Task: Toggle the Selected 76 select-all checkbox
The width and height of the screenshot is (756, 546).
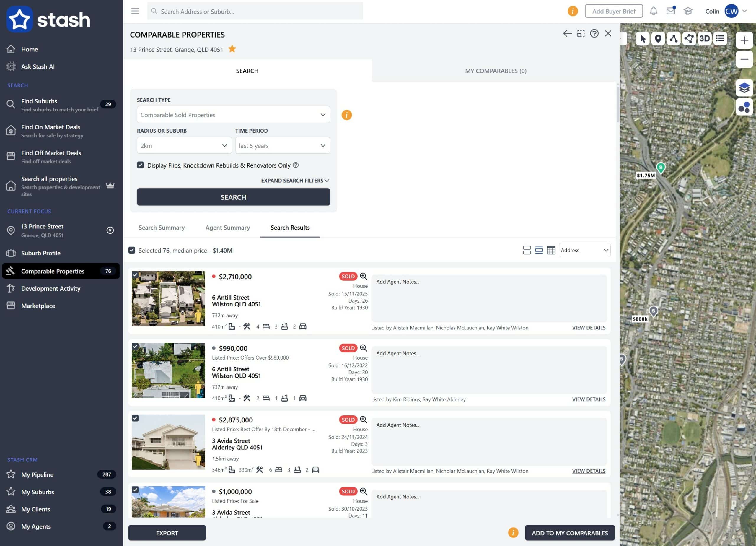Action: pyautogui.click(x=132, y=250)
